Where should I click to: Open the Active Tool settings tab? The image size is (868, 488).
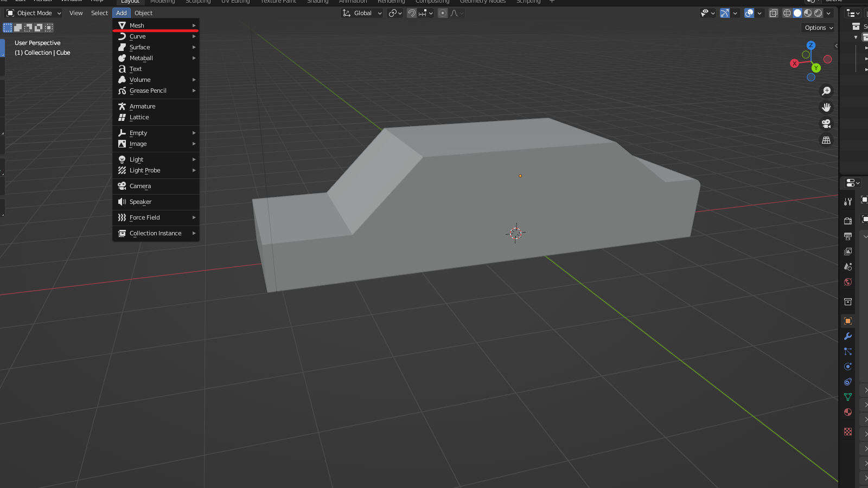click(848, 201)
